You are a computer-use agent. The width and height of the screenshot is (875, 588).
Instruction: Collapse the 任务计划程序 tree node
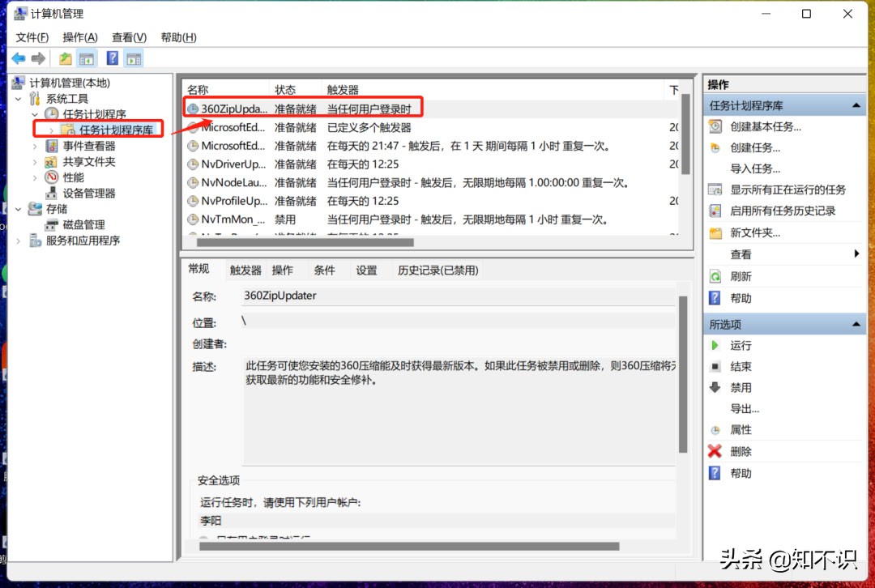point(35,114)
